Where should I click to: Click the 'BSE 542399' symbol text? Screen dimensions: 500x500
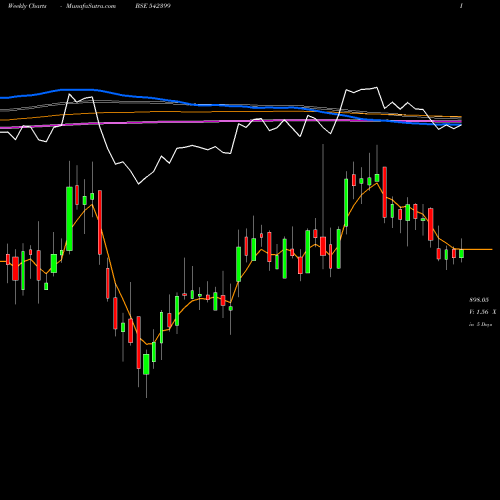[153, 6]
